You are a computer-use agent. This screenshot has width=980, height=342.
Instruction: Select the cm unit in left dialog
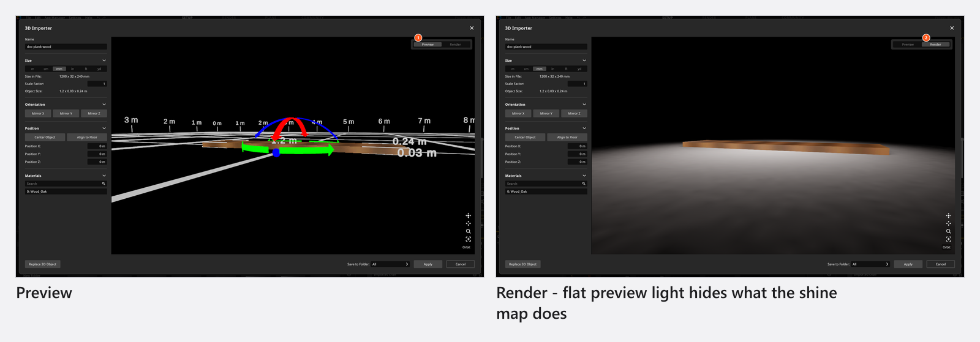pyautogui.click(x=46, y=69)
